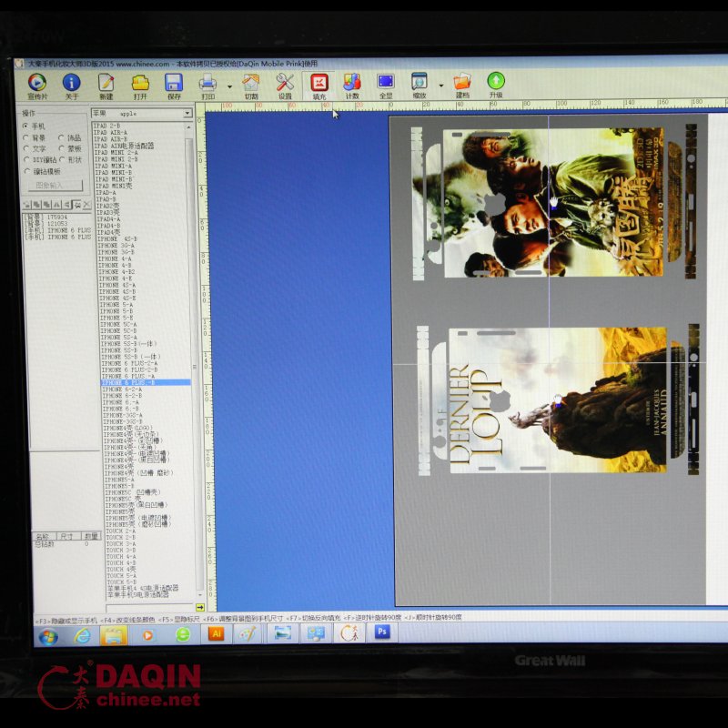Choose IPHONE-3GS-A in the model list
This screenshot has height=728, width=728.
pos(123,415)
